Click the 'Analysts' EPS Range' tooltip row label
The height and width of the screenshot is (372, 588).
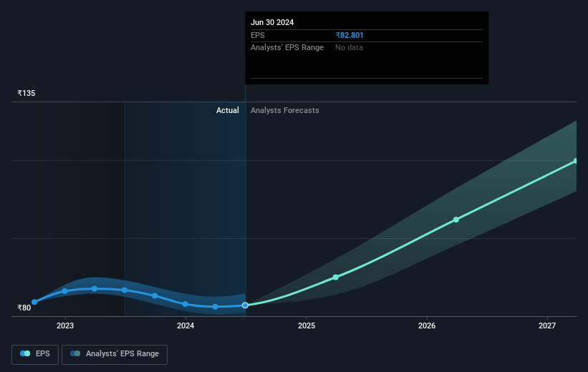287,48
